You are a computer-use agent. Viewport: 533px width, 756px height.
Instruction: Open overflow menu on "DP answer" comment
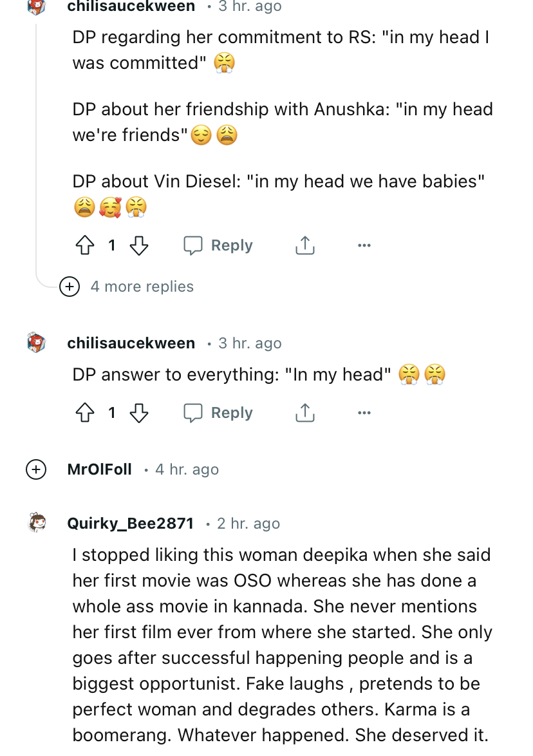click(364, 413)
